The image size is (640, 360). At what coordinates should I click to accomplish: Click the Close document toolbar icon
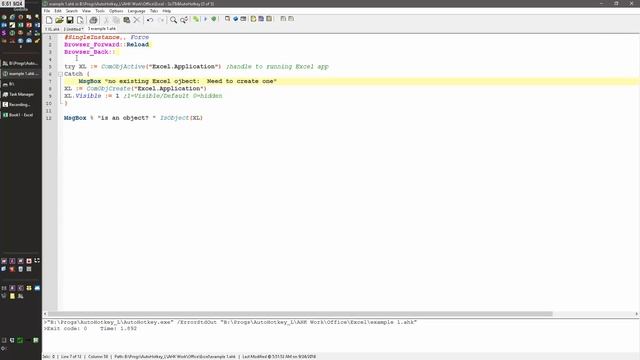click(80, 20)
